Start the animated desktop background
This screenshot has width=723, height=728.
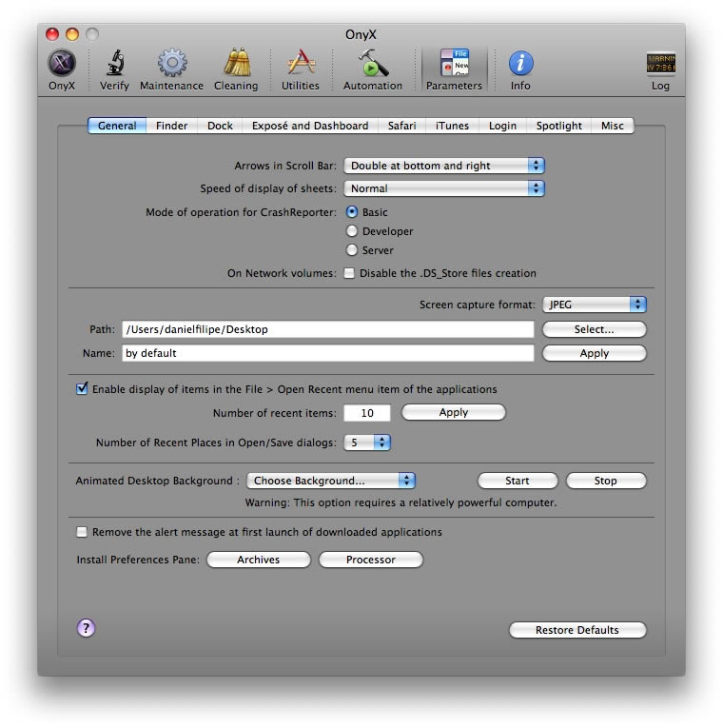[518, 481]
